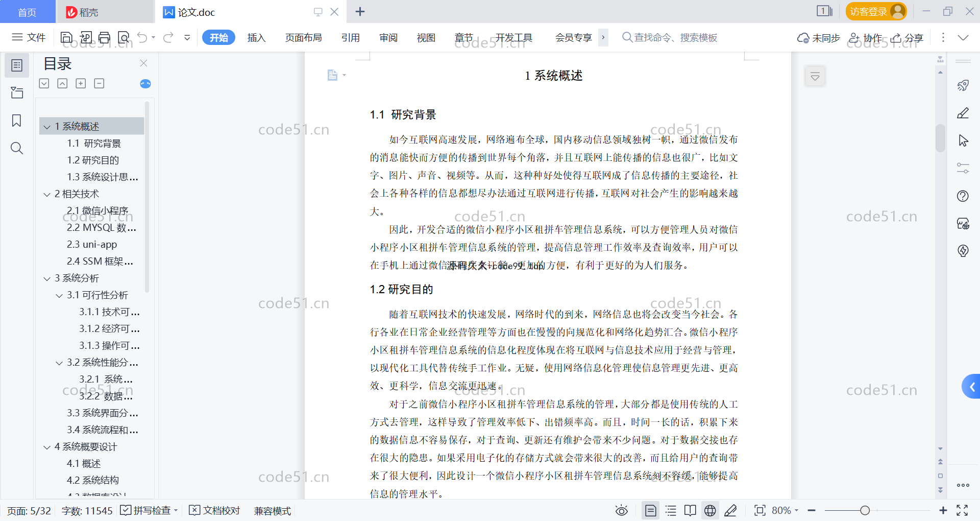Click the fit page icon next to 80%

[759, 510]
